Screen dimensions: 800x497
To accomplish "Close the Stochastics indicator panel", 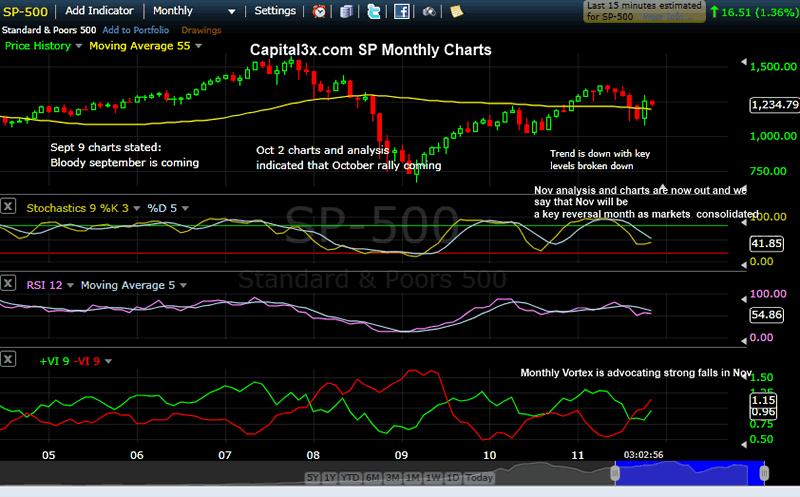I will (x=9, y=207).
